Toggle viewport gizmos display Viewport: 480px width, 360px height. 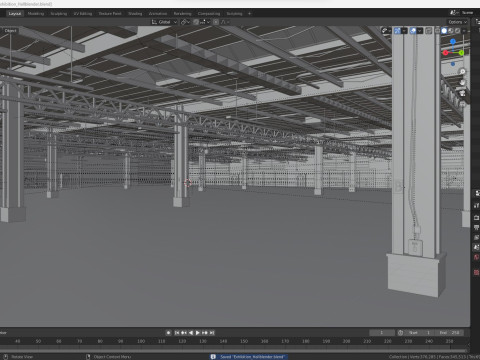click(x=397, y=31)
